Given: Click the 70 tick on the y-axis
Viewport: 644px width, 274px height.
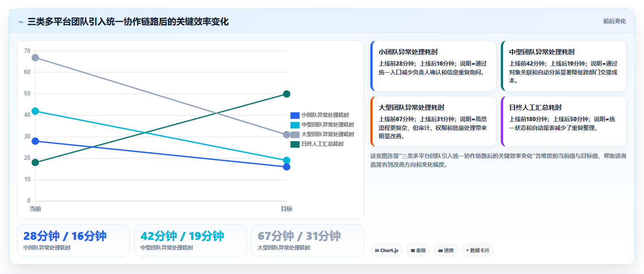Looking at the screenshot, I should click(27, 51).
